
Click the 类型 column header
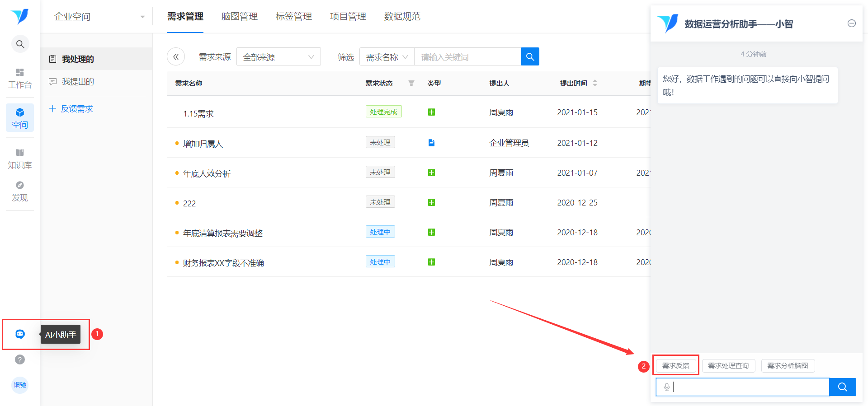(x=434, y=84)
